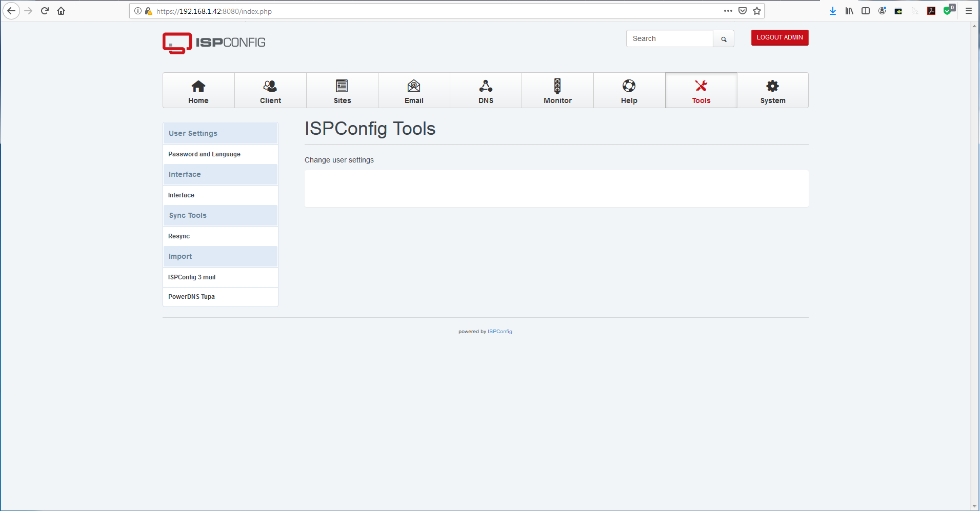Select the Tools wrench icon
The height and width of the screenshot is (511, 980).
701,86
